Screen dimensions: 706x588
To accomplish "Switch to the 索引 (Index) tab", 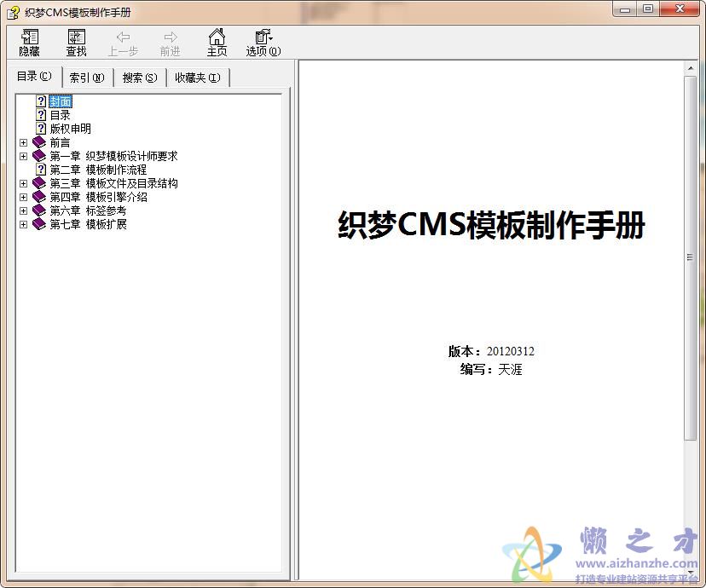I will pos(87,77).
